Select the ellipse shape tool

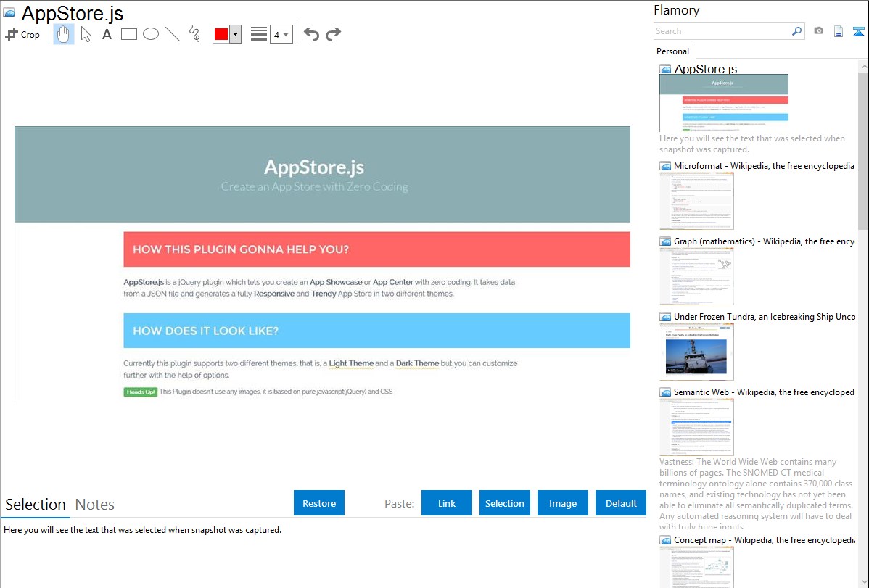point(151,34)
